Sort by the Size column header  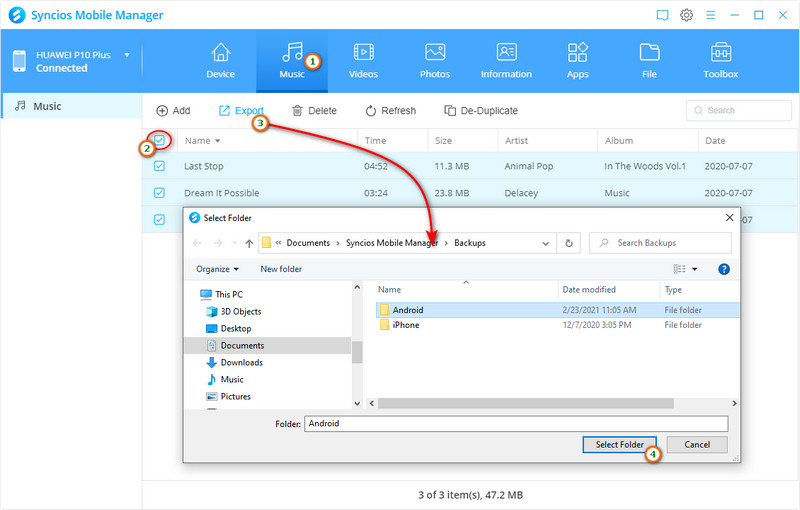443,141
